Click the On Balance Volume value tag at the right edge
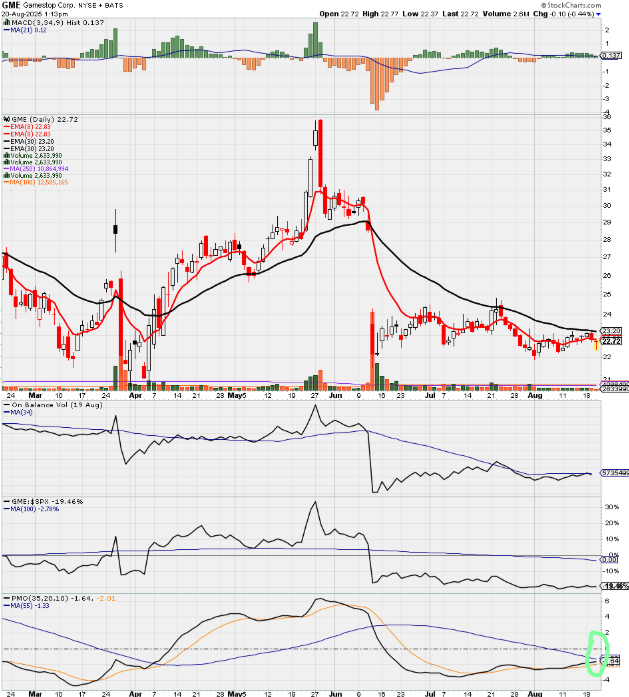 tap(614, 473)
